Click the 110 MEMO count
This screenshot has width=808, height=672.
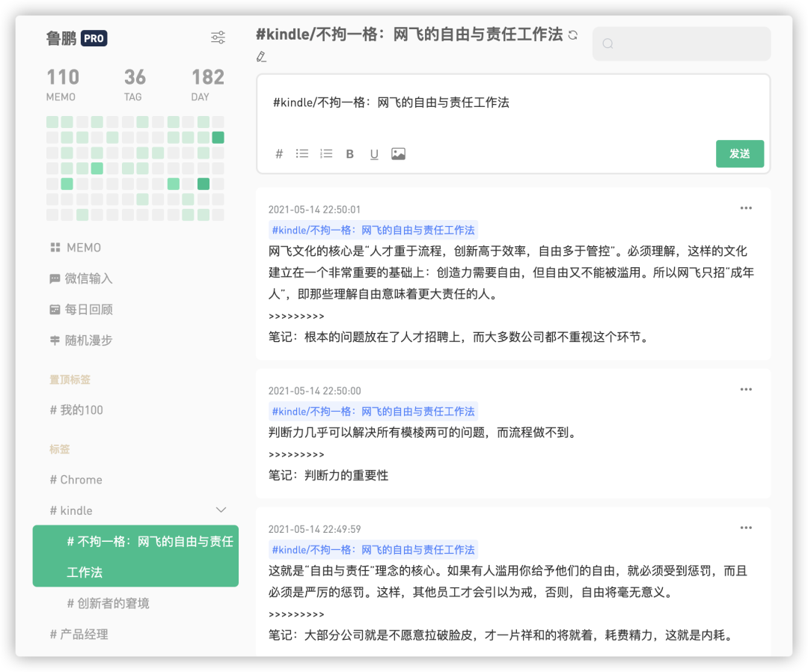click(x=63, y=85)
